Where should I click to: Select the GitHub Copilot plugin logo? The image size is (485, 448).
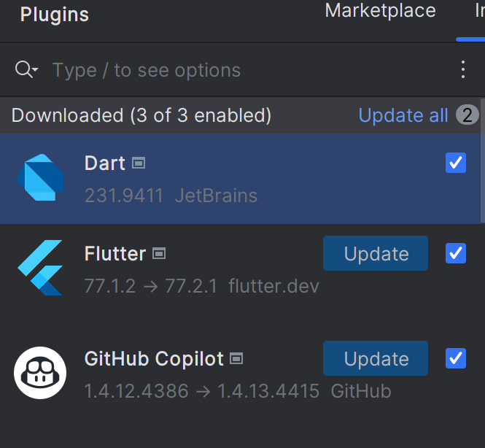40,373
